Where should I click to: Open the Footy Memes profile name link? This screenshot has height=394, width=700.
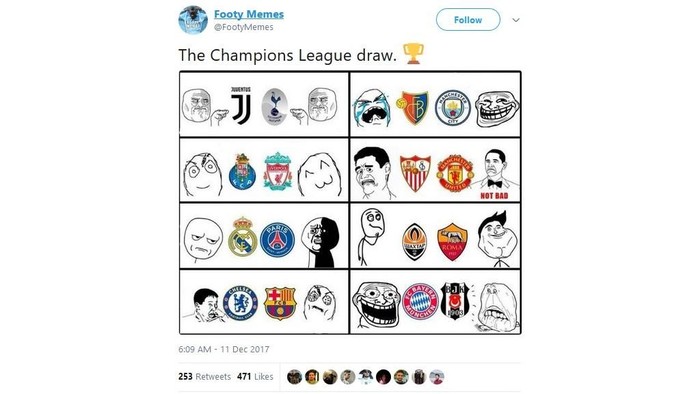tap(249, 14)
